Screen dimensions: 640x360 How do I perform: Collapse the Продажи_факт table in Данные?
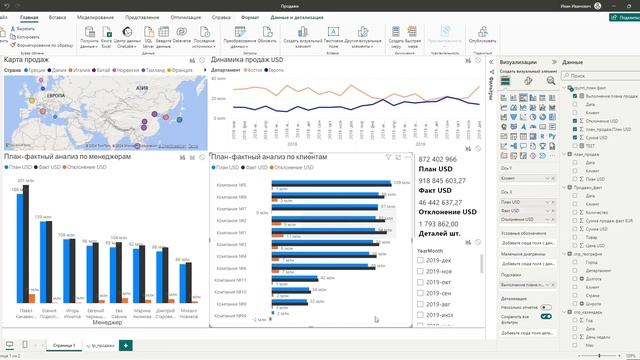click(565, 187)
